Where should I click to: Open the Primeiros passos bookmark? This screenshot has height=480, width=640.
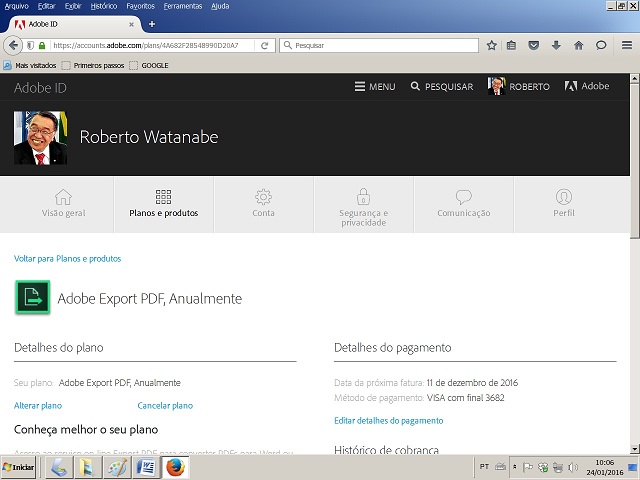tap(93, 65)
